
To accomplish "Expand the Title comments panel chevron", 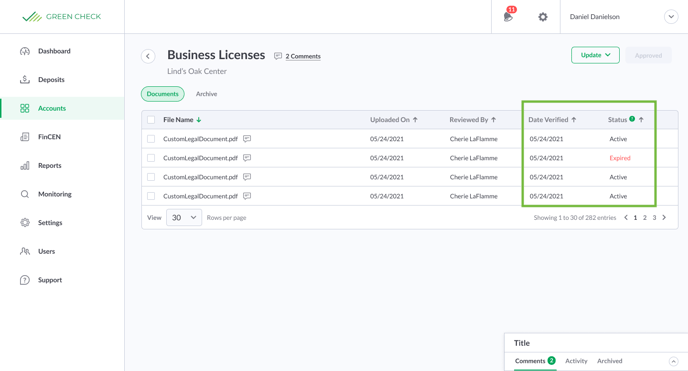I will tap(674, 361).
